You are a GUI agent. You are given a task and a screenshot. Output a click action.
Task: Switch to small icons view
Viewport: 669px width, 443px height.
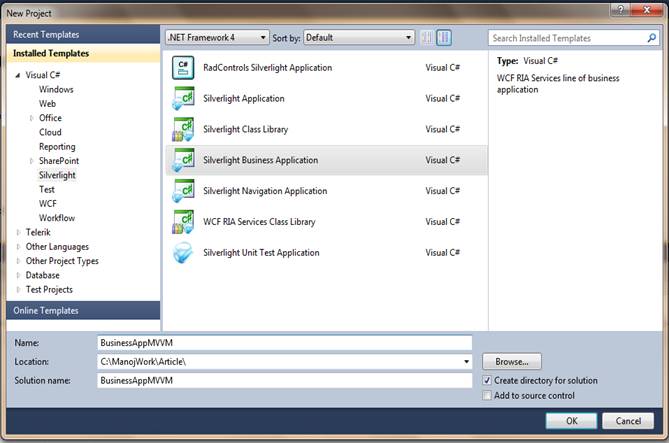427,38
